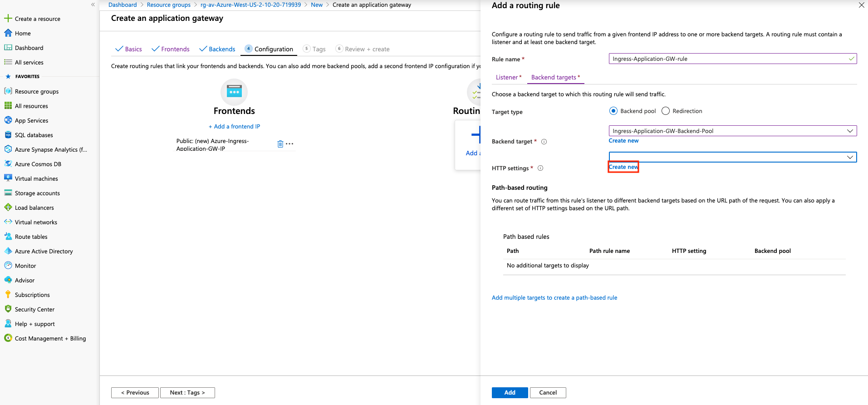868x405 pixels.
Task: Click the Path rule name column header
Action: [609, 251]
